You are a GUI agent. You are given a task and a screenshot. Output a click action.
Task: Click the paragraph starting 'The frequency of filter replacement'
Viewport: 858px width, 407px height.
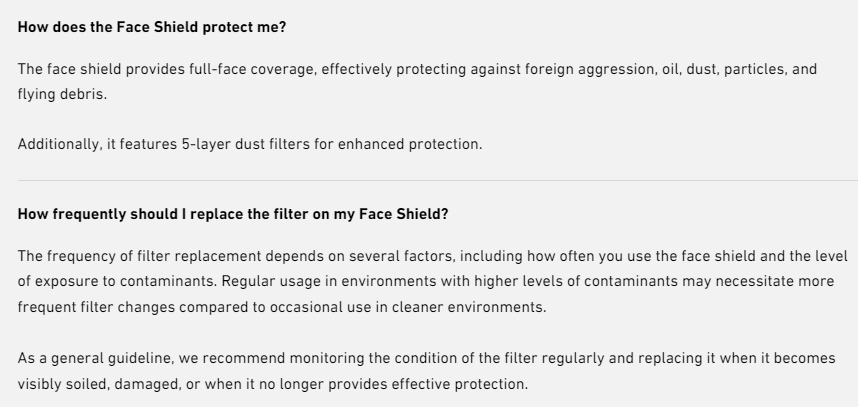point(432,281)
